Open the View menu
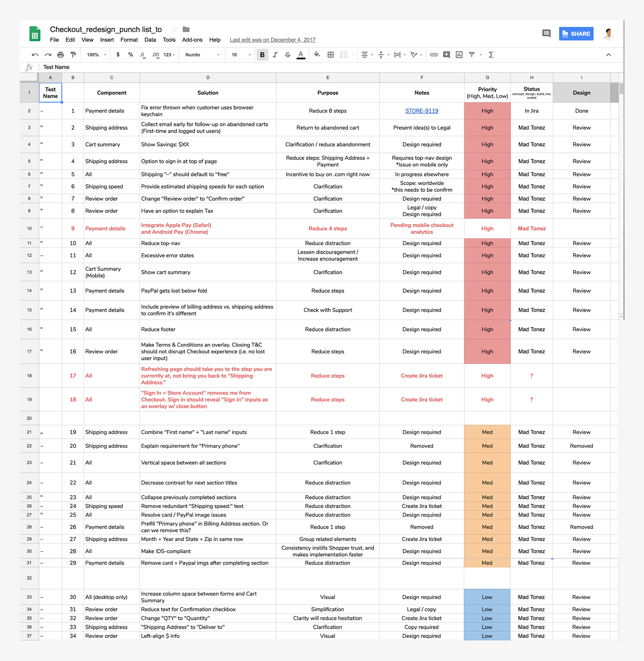644x661 pixels. [87, 40]
